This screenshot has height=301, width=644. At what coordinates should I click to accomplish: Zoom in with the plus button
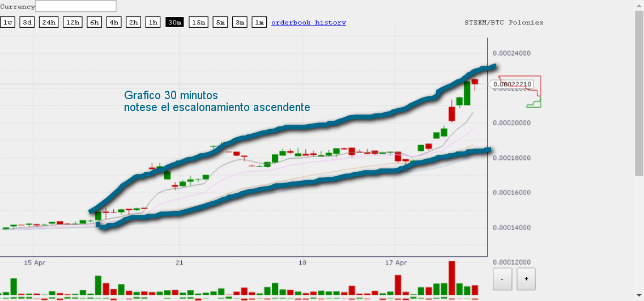526,279
